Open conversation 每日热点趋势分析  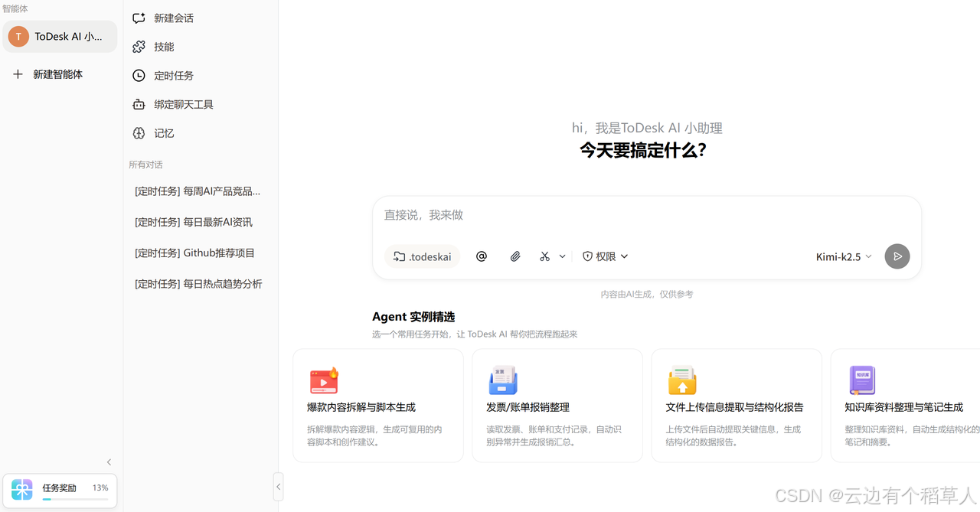click(x=198, y=283)
